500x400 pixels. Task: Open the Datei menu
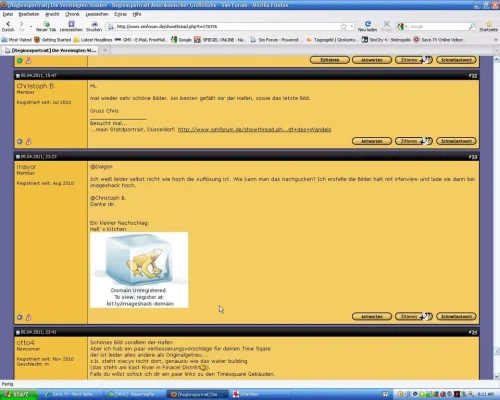8,14
